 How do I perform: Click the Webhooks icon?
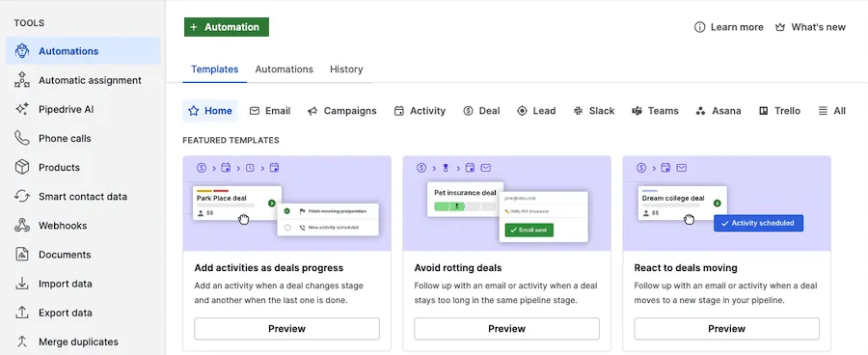22,226
